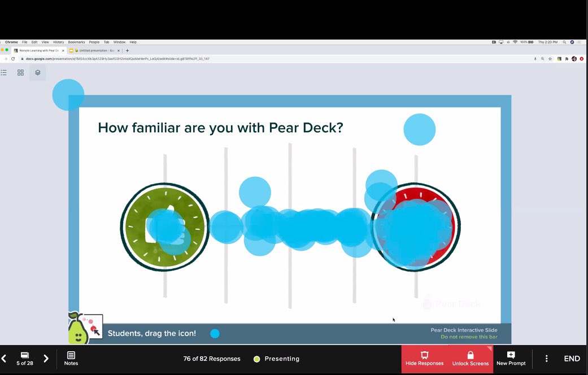Open the Tab menu

point(107,42)
